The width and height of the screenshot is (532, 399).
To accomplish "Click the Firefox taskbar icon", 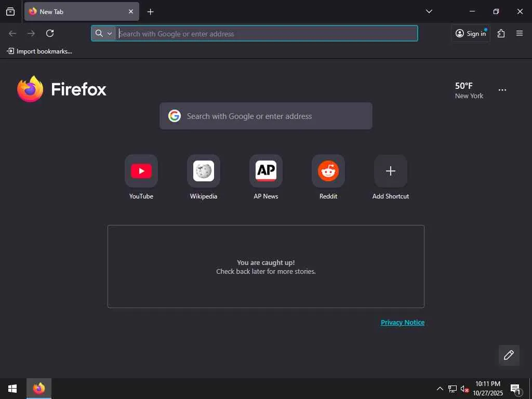I will point(39,389).
